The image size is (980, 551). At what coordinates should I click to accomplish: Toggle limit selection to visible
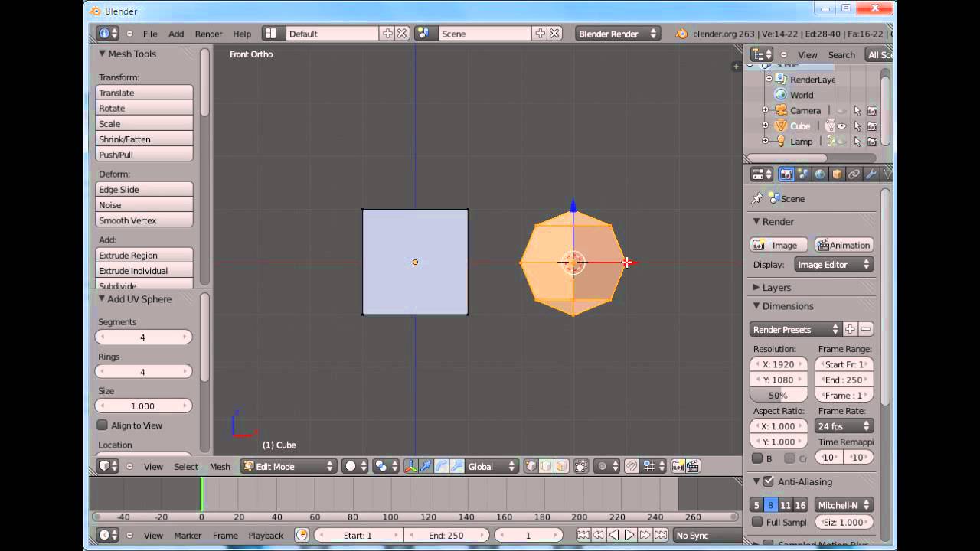click(x=581, y=466)
